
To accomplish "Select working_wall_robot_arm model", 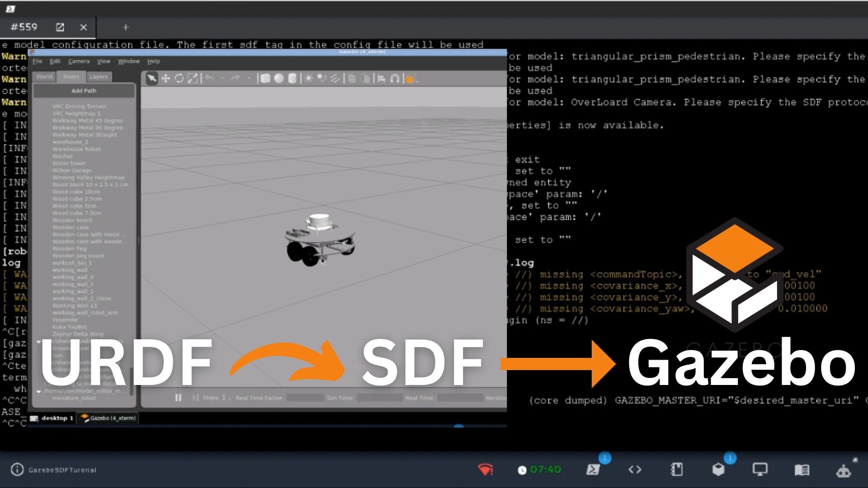I will [85, 313].
